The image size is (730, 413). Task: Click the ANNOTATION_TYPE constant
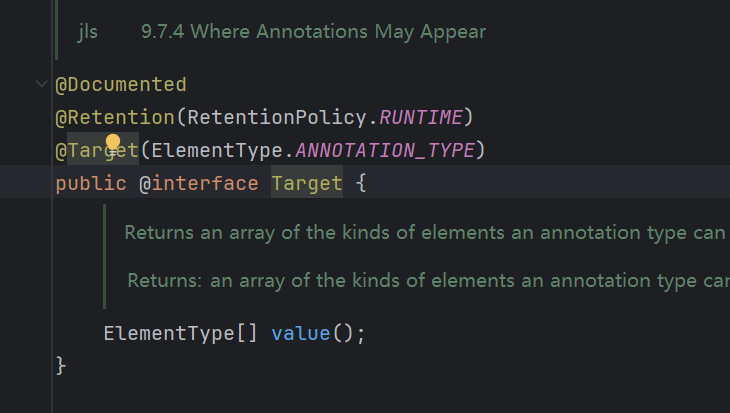(385, 150)
